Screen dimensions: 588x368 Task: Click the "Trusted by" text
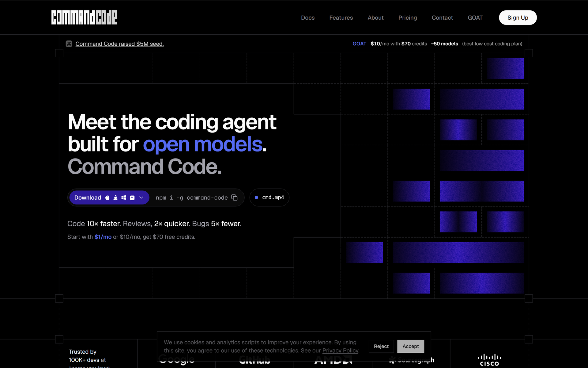pyautogui.click(x=83, y=352)
